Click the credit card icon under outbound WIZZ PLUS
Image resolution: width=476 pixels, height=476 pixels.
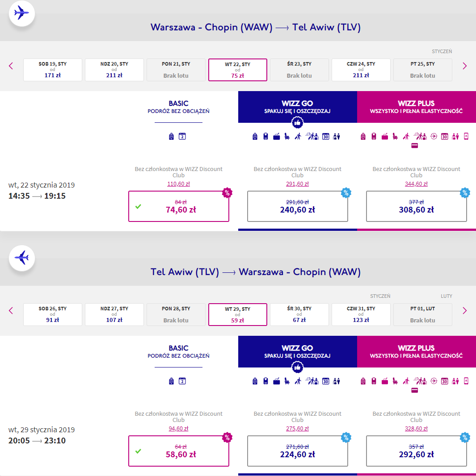[x=415, y=146]
